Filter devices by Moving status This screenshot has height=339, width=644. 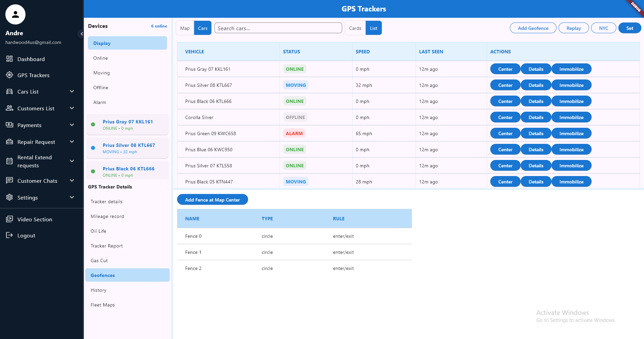tap(102, 73)
